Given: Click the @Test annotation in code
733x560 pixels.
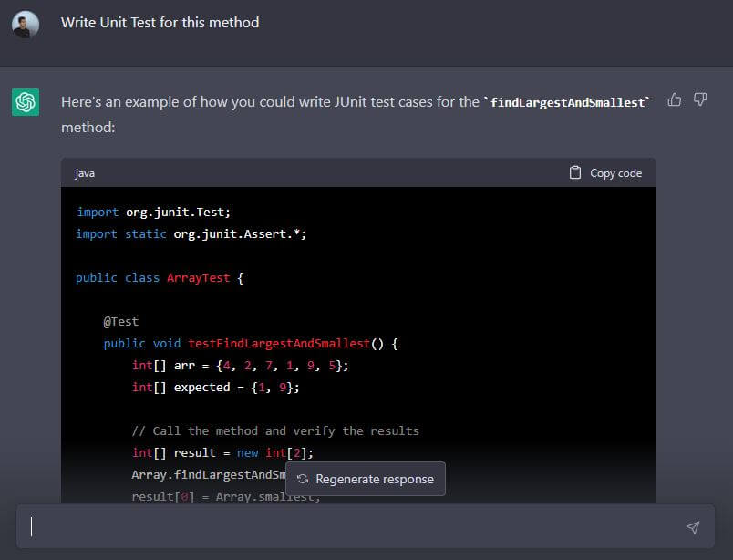Looking at the screenshot, I should click(120, 321).
